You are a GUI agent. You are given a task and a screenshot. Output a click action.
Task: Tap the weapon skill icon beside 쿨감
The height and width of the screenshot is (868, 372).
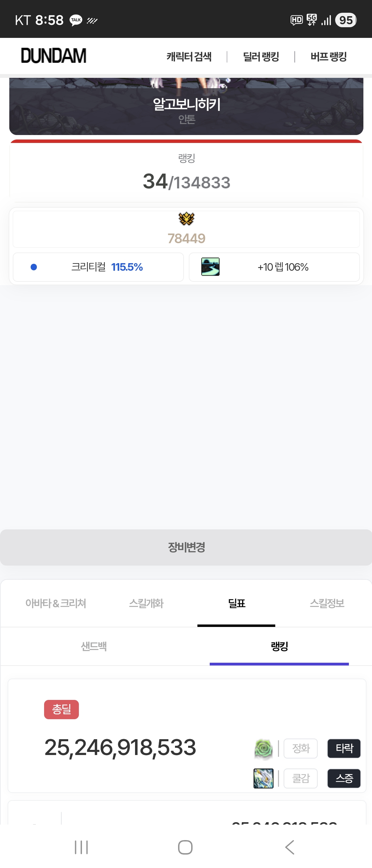click(x=263, y=778)
